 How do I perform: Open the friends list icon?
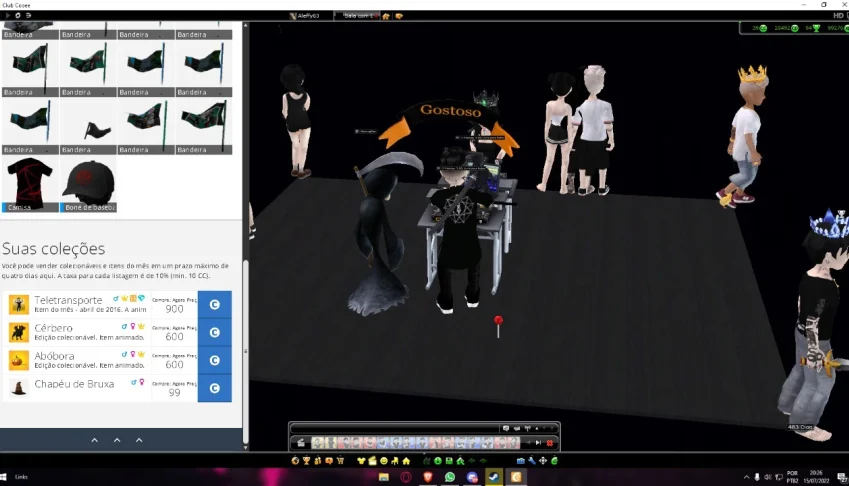coord(318,461)
